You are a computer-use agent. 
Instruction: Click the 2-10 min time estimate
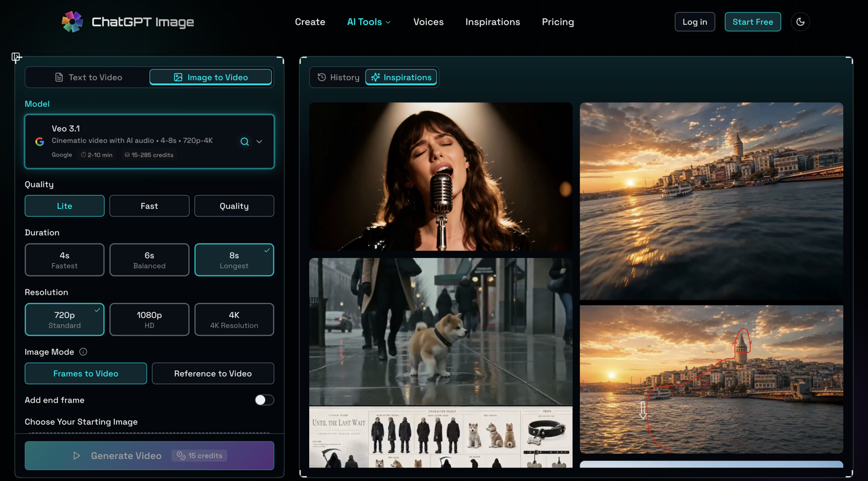click(x=97, y=155)
